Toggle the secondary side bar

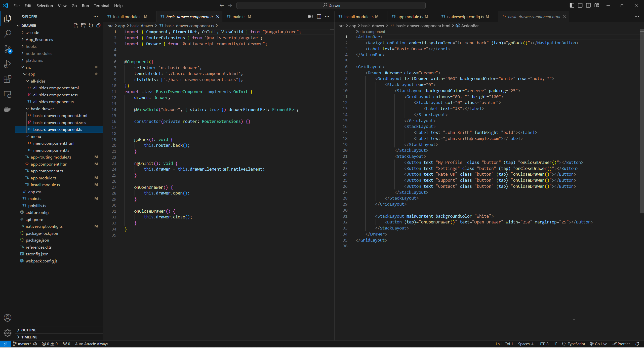point(588,5)
